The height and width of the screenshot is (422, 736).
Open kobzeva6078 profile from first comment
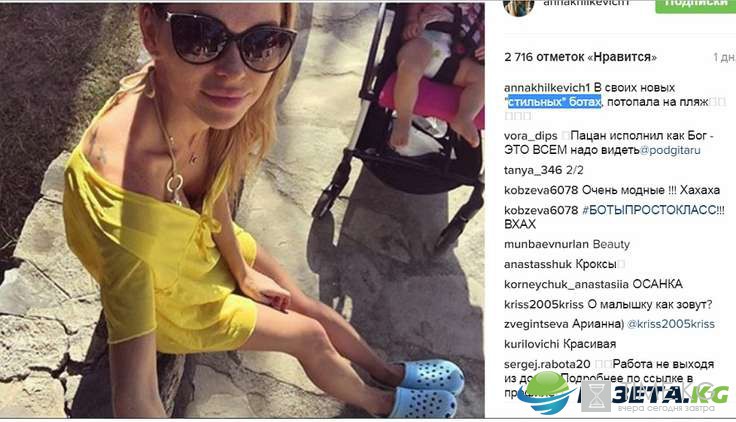541,191
